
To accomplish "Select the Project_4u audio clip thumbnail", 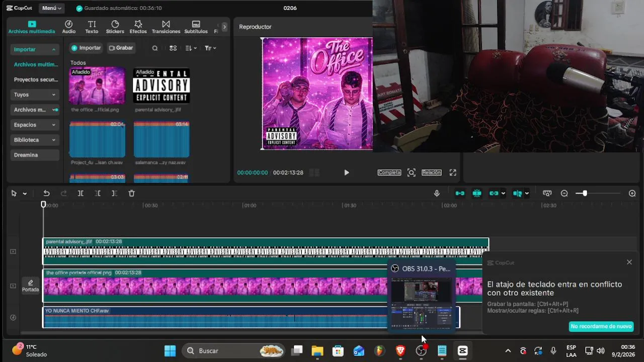I will point(97,139).
